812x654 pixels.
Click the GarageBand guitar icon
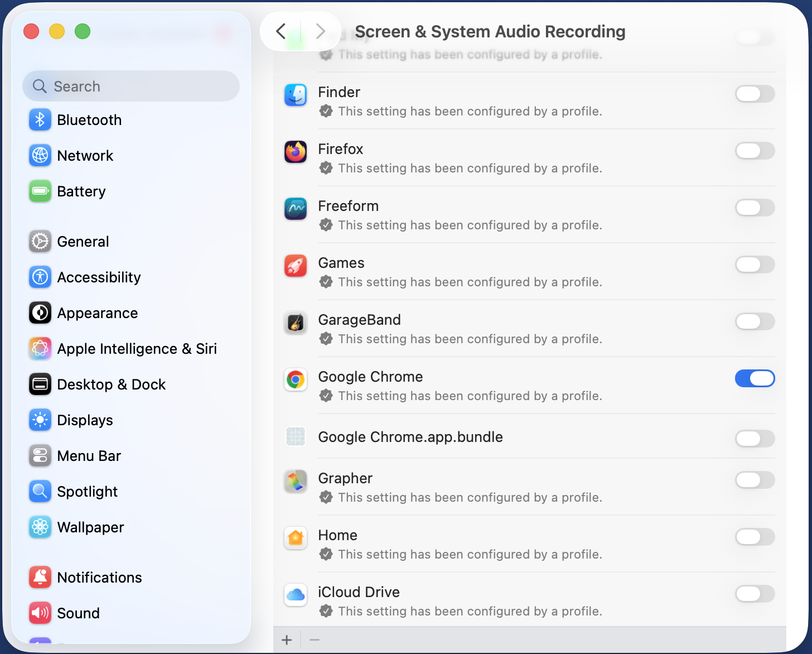(296, 323)
